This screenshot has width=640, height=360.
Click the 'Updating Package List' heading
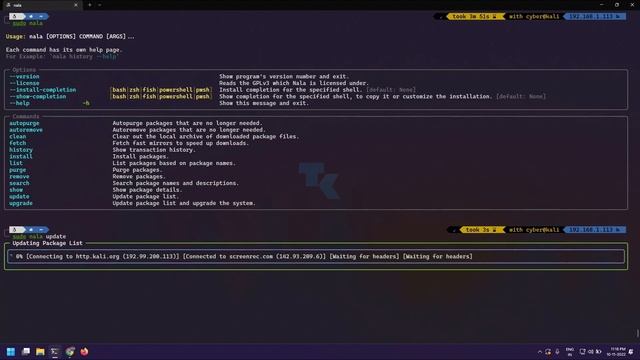47,243
